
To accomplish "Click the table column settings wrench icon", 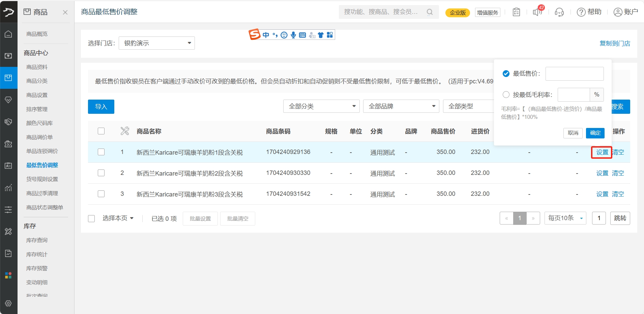I will (x=125, y=131).
